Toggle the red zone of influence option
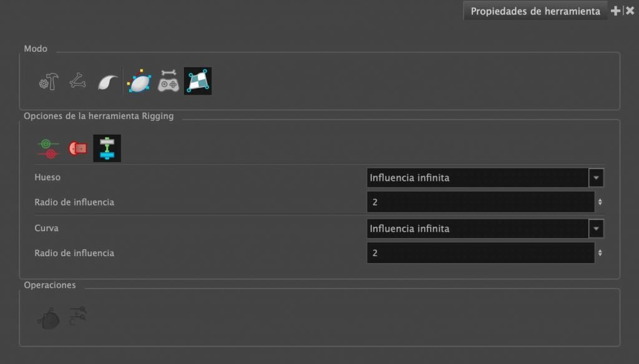639x364 pixels. [77, 148]
